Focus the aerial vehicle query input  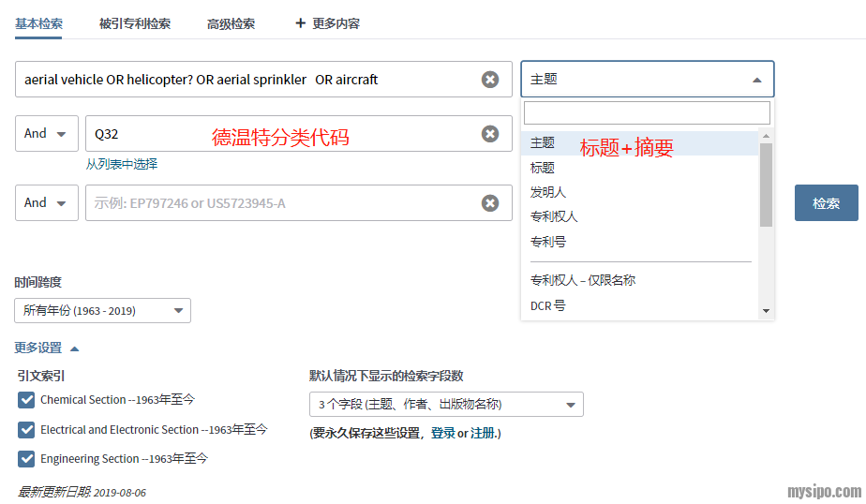point(263,80)
